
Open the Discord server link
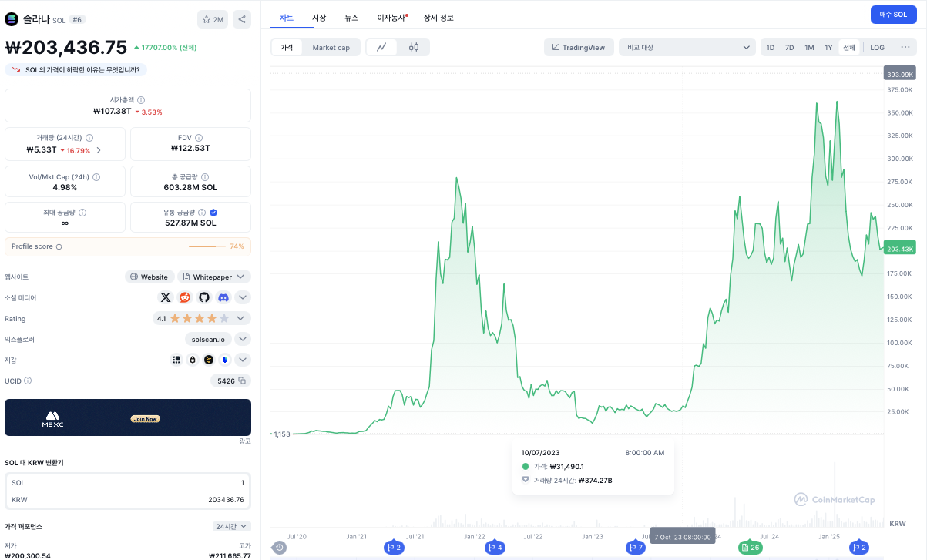(x=223, y=297)
